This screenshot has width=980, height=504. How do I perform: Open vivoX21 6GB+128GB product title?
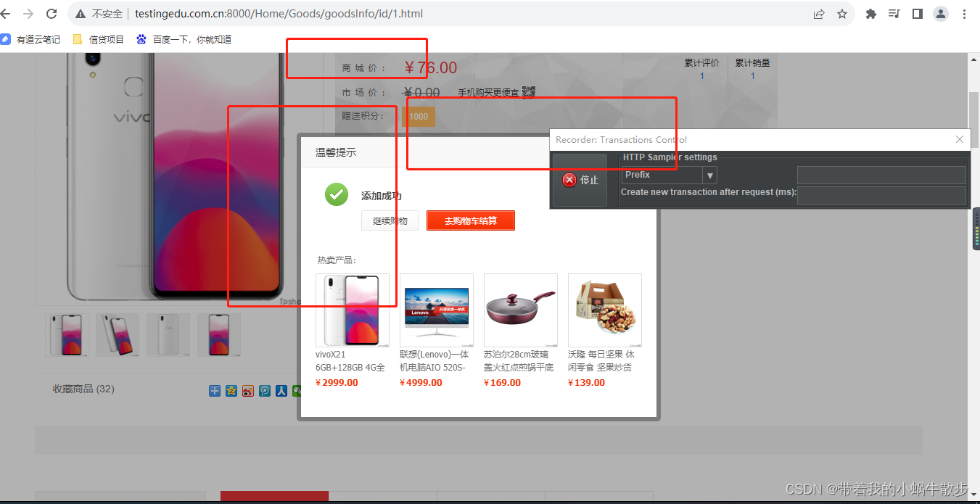coord(351,361)
